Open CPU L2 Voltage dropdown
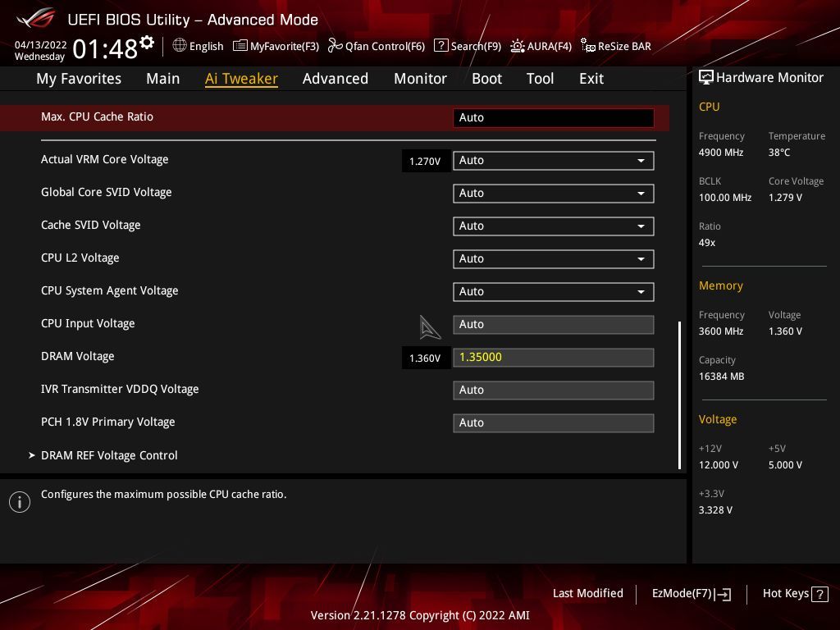 pos(554,258)
